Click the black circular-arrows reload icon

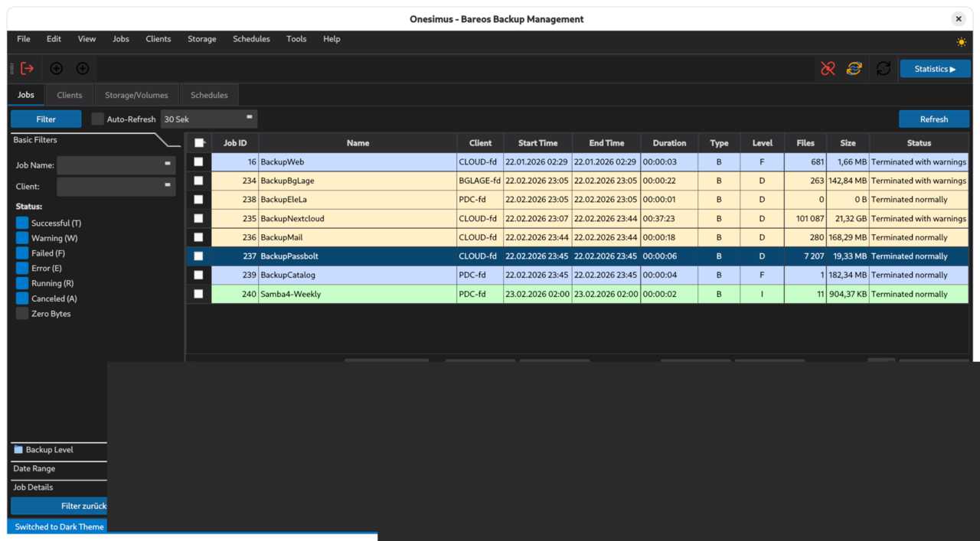click(x=884, y=69)
